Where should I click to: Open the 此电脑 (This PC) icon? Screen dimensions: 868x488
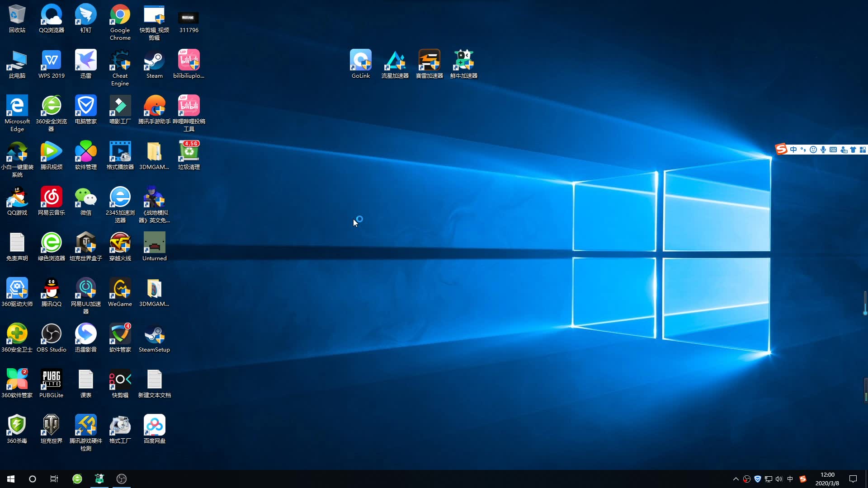click(x=17, y=65)
